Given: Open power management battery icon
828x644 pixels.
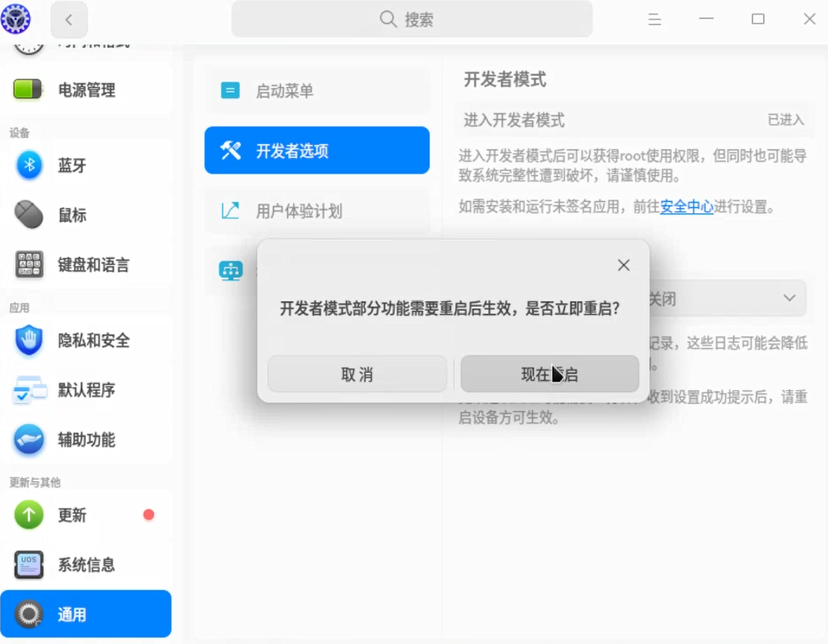Looking at the screenshot, I should tap(27, 90).
